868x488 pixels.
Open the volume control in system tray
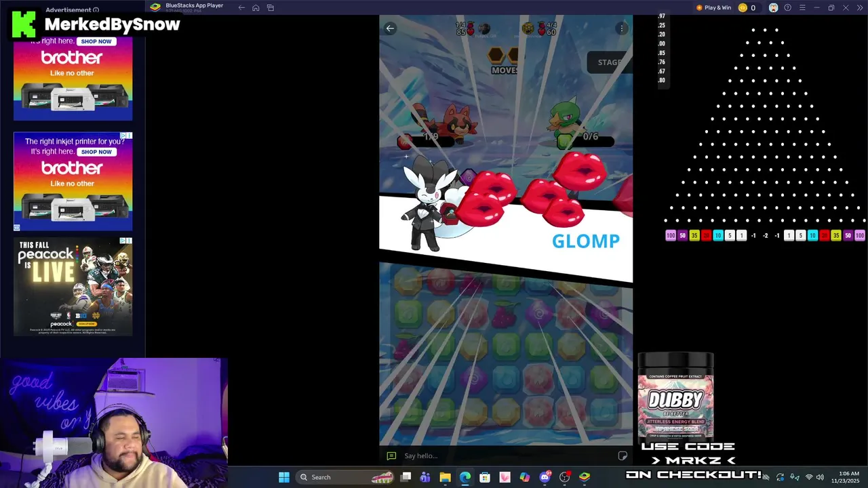[x=820, y=477]
